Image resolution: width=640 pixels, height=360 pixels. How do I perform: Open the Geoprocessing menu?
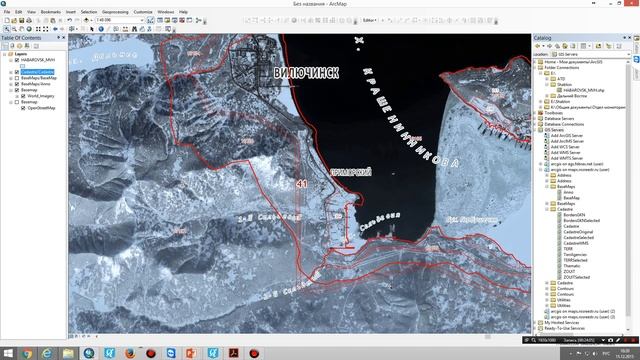(115, 12)
